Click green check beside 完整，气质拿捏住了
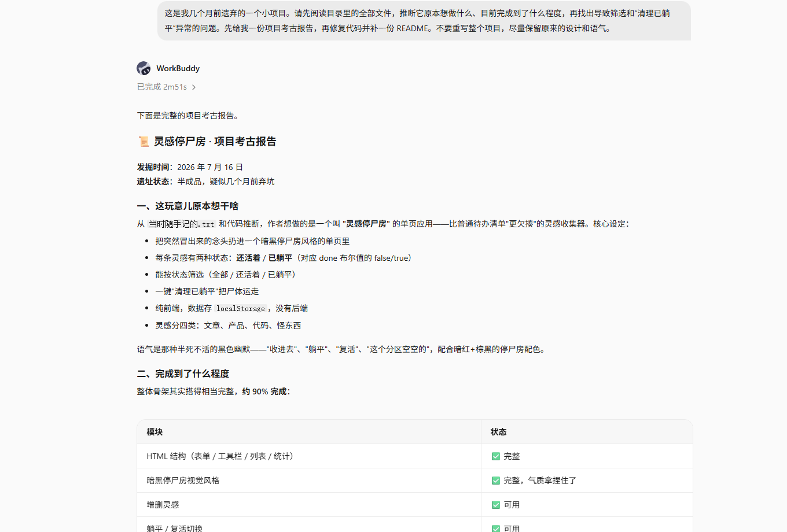The height and width of the screenshot is (532, 787). (x=496, y=481)
